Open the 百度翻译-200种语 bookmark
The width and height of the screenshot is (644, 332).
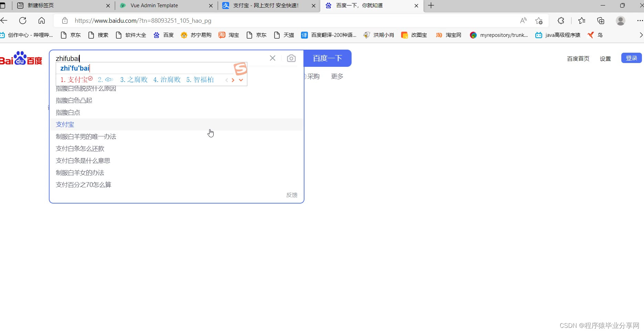point(329,35)
